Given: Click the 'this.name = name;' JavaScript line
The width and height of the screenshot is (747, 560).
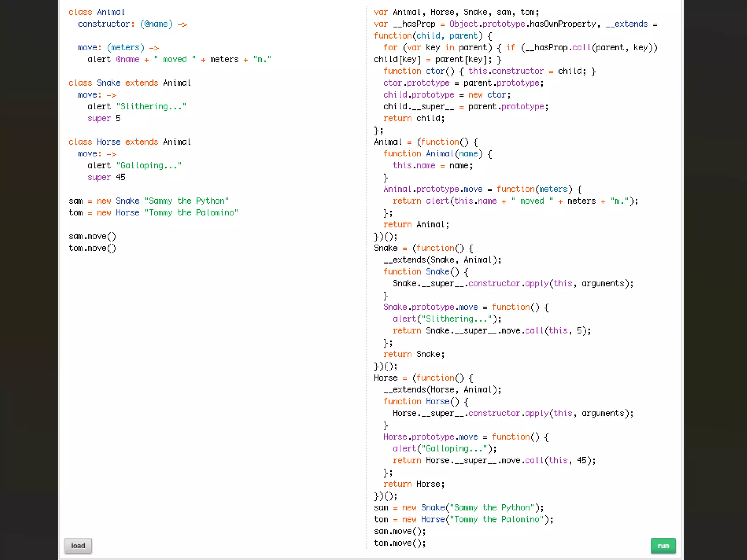Looking at the screenshot, I should (433, 166).
